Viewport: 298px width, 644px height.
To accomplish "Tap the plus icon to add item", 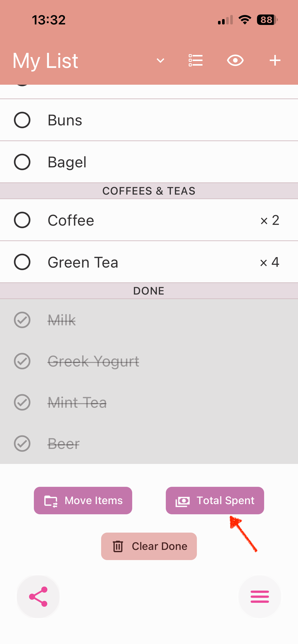I will click(x=275, y=61).
